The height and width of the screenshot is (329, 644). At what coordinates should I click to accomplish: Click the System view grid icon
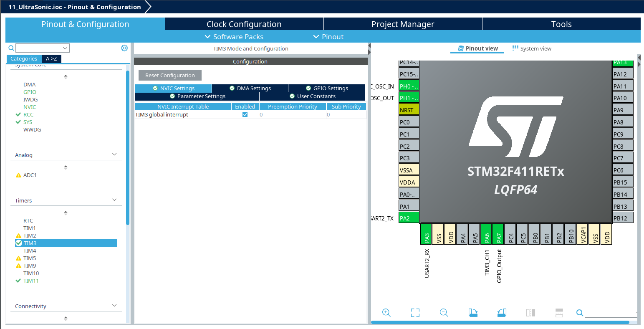(x=515, y=48)
